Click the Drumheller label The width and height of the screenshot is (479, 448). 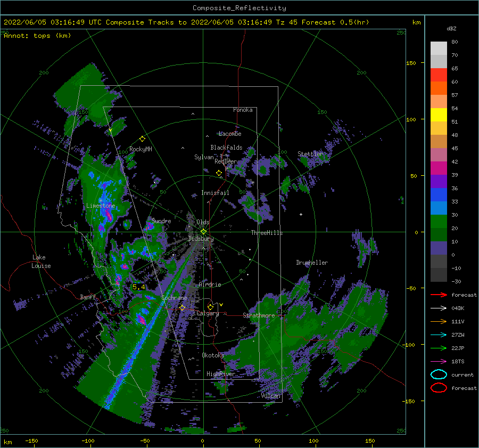[312, 263]
